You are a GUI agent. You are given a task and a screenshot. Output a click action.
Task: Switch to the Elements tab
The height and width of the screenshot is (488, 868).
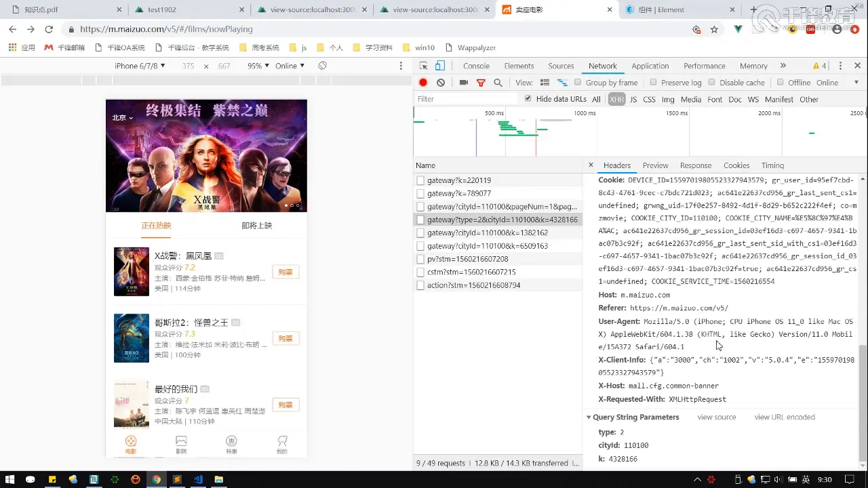[519, 66]
